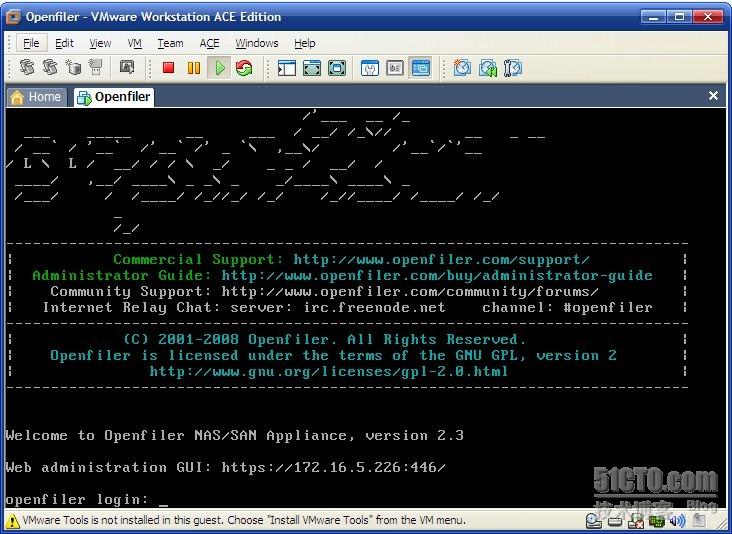Click the sound card speaker status icon
This screenshot has height=534, width=732.
coord(677,520)
